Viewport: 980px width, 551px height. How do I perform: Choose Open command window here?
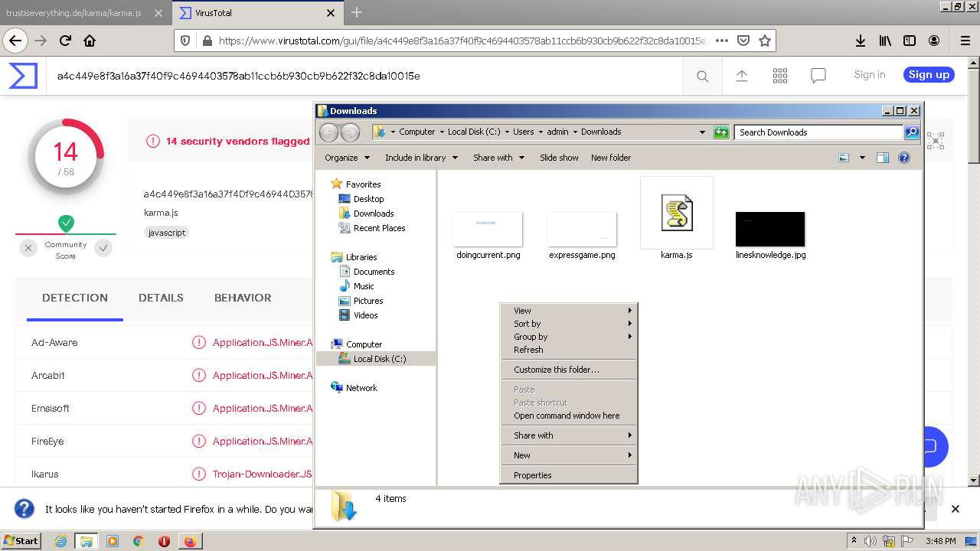[569, 416]
